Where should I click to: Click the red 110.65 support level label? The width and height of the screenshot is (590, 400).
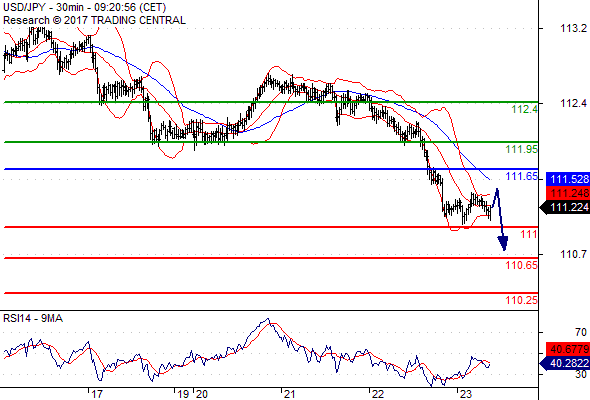pos(522,265)
